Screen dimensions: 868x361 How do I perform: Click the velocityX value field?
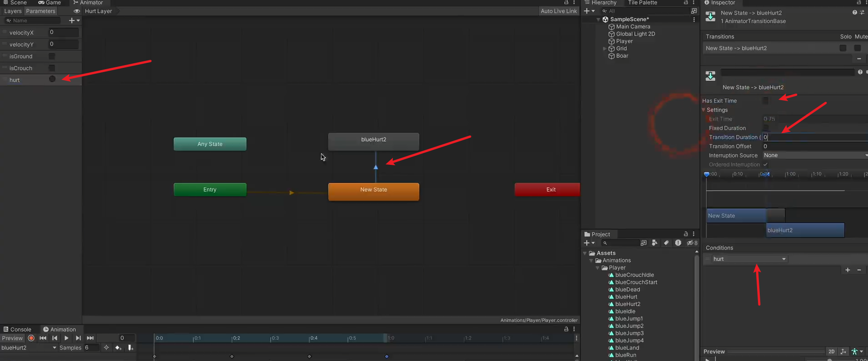point(64,32)
